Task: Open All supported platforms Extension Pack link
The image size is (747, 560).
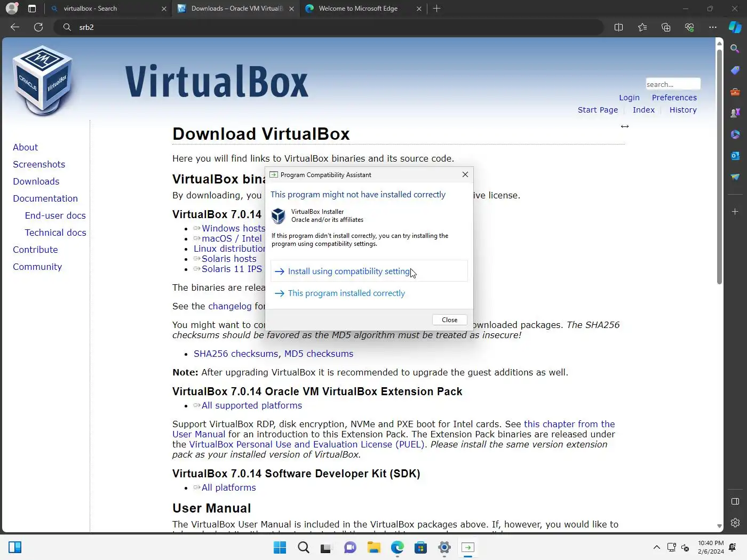Action: (252, 405)
